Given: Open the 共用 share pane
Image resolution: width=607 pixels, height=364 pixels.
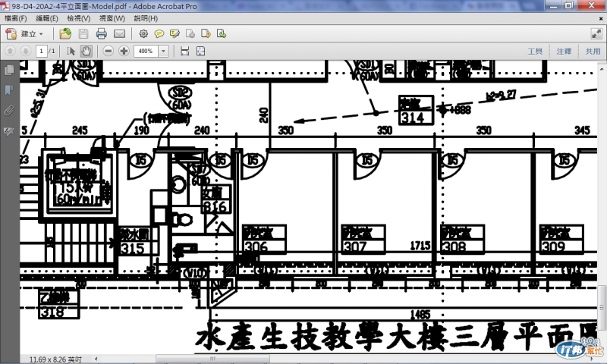Looking at the screenshot, I should (593, 52).
